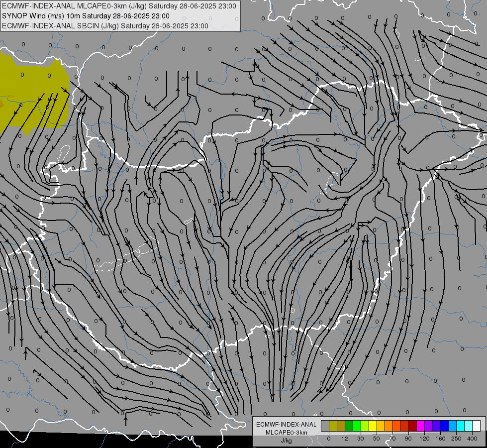Viewport: 487px width, 448px height.
Task: Choose the dark maroon swatch after 90
Action: point(413,426)
